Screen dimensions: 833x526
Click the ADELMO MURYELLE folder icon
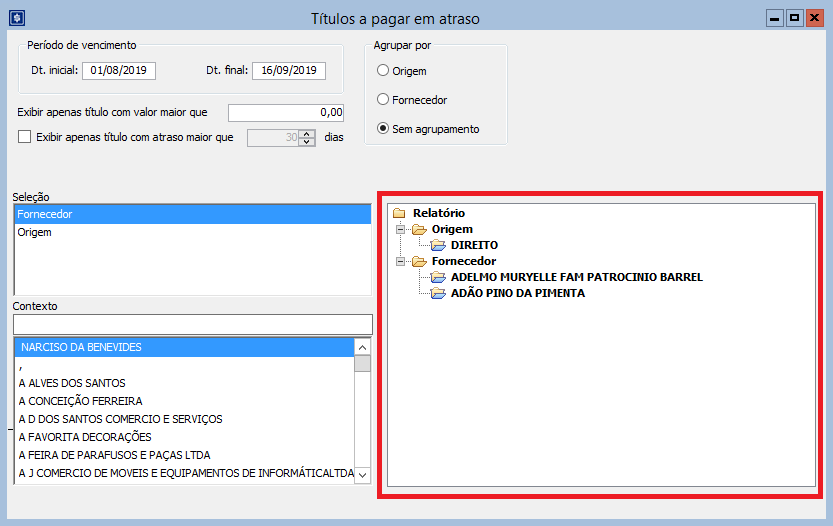(438, 277)
